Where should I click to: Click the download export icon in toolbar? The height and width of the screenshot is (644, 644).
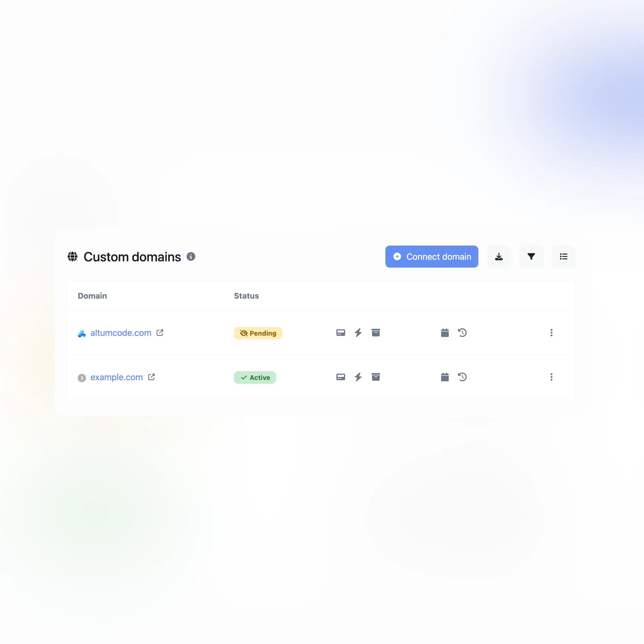499,256
